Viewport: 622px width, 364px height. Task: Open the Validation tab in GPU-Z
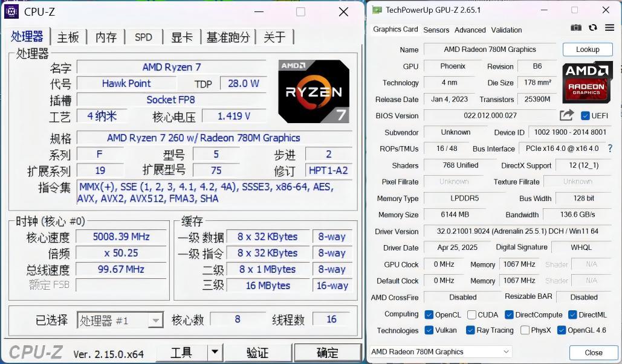pos(507,30)
